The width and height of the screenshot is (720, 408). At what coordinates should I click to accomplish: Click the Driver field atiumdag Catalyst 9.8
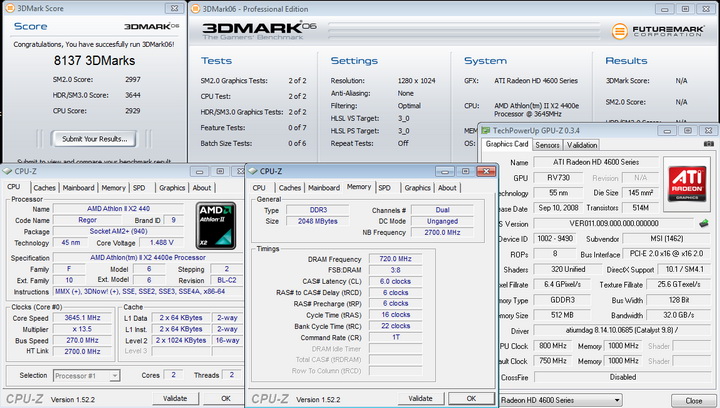click(x=622, y=330)
